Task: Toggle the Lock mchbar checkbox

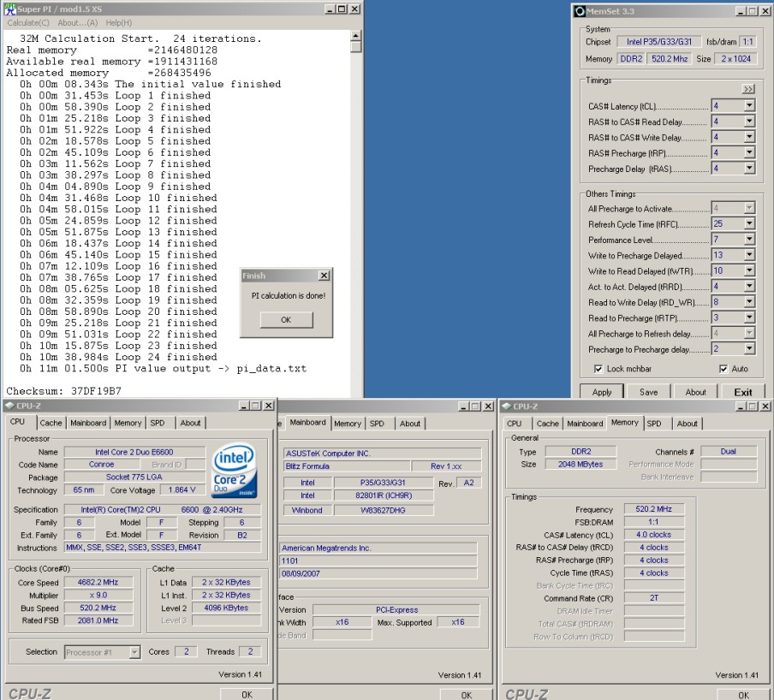Action: coord(598,369)
